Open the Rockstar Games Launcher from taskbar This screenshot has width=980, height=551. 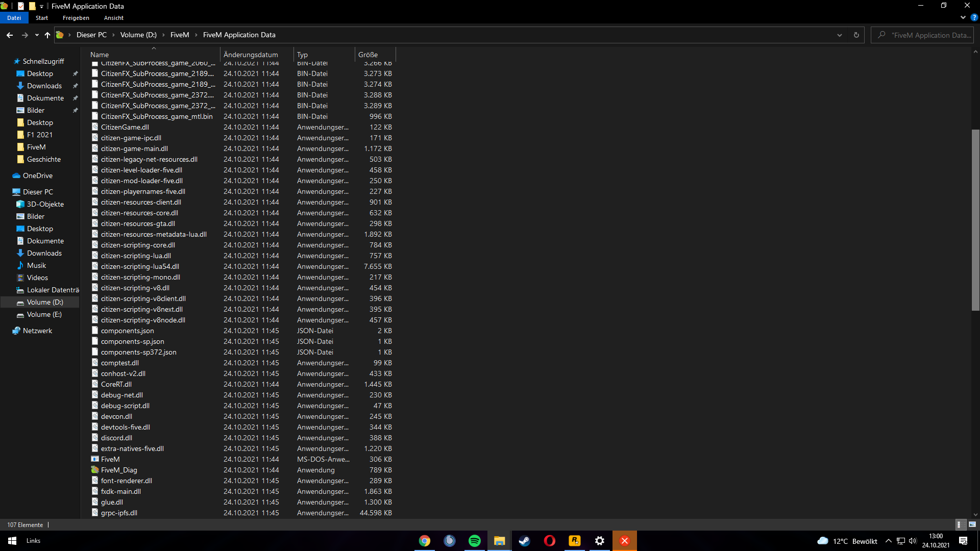tap(574, 540)
